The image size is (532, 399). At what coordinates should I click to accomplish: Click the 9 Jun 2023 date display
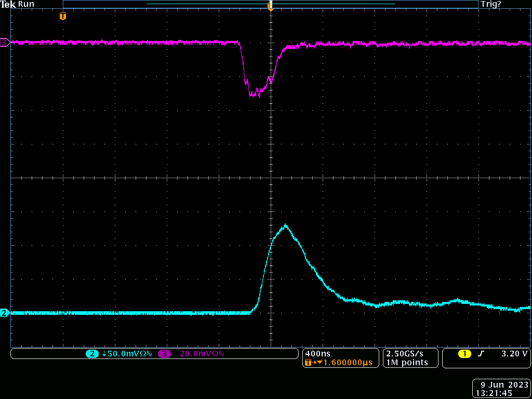pyautogui.click(x=502, y=385)
